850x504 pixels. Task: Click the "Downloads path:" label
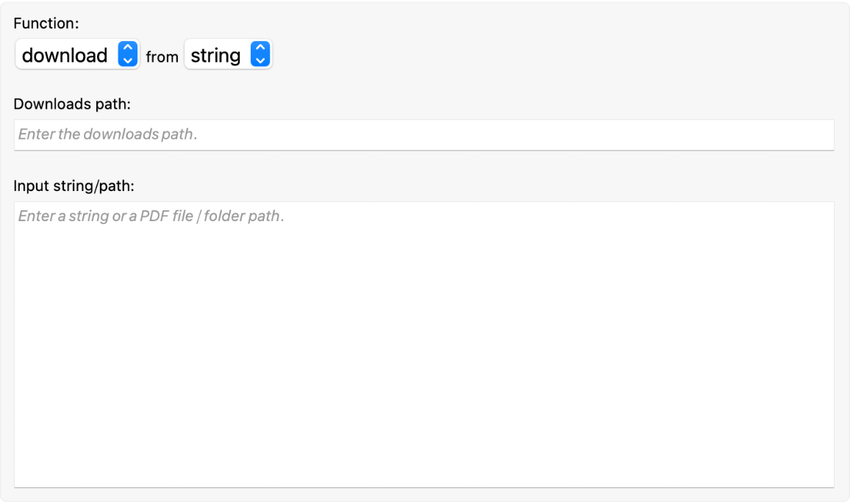coord(71,104)
